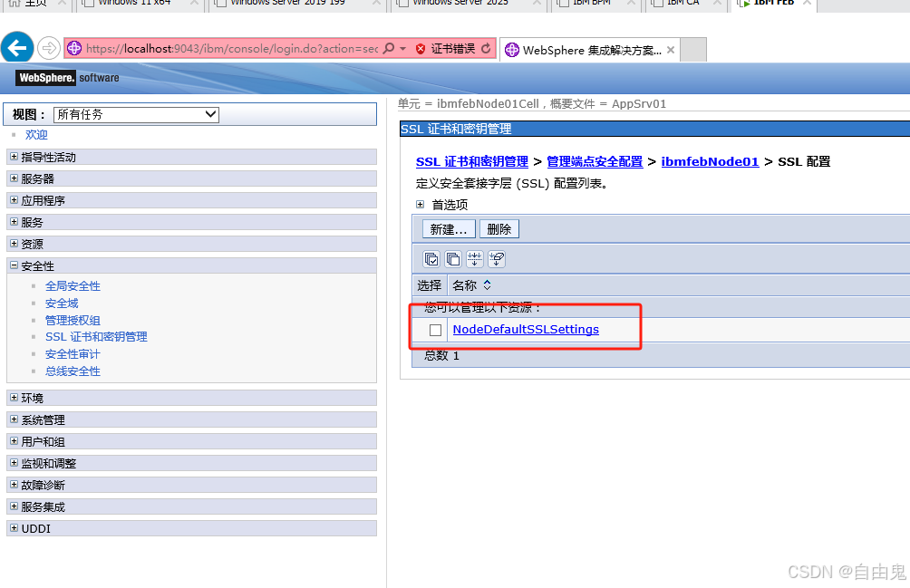Click the 总数 1 footer text
910x588 pixels.
tap(441, 355)
